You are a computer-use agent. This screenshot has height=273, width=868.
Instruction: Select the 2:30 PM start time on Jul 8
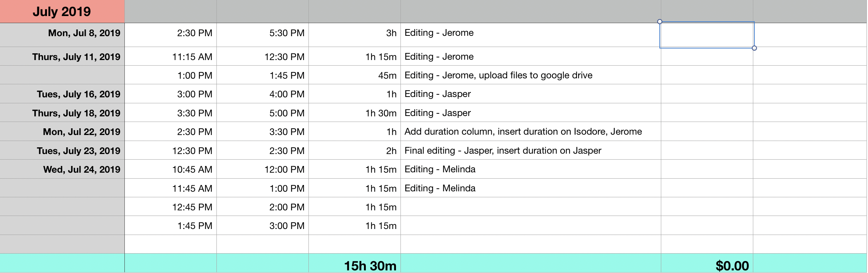171,35
